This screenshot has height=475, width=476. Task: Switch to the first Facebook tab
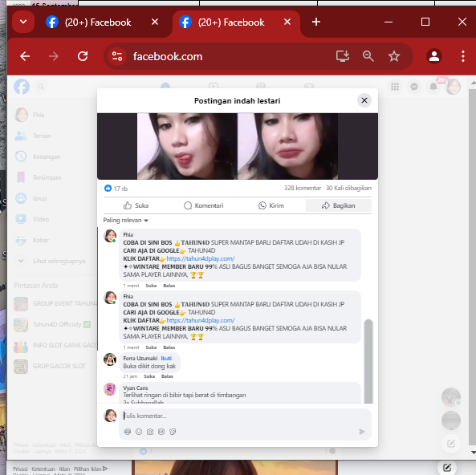[97, 22]
